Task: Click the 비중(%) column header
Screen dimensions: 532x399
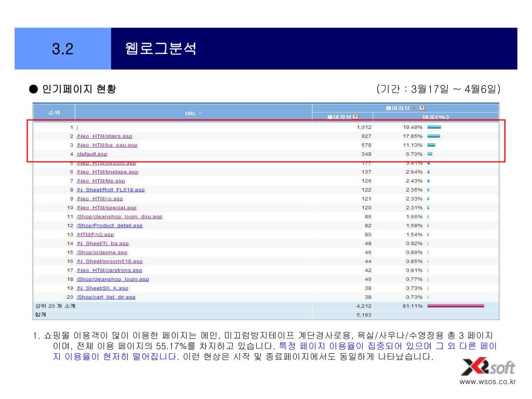Action: click(436, 117)
